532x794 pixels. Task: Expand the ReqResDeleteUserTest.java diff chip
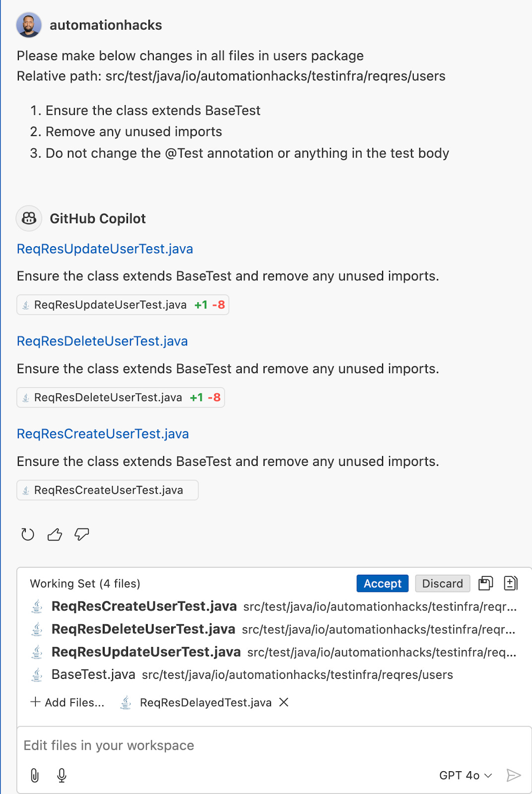[120, 397]
